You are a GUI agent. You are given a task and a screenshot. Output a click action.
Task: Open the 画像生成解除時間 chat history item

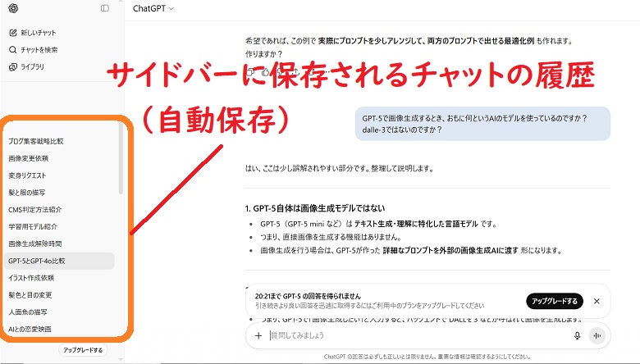point(34,243)
